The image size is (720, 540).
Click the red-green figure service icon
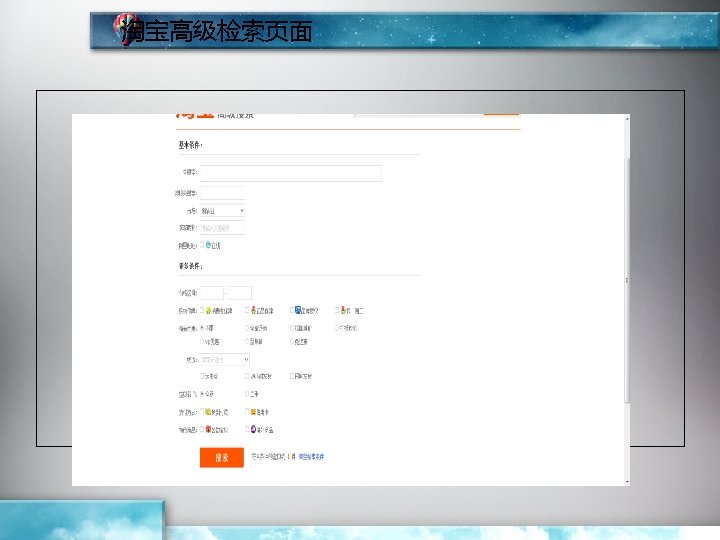point(253,310)
